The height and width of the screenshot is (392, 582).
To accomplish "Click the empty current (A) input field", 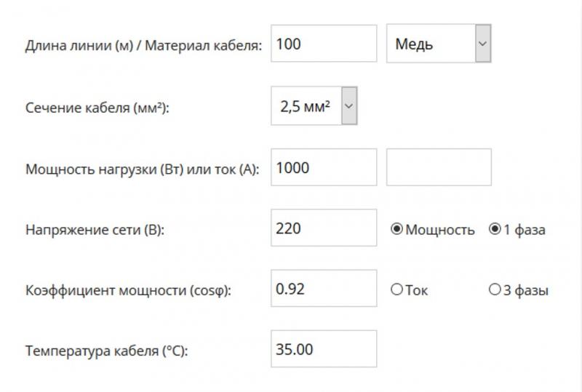I will 439,168.
